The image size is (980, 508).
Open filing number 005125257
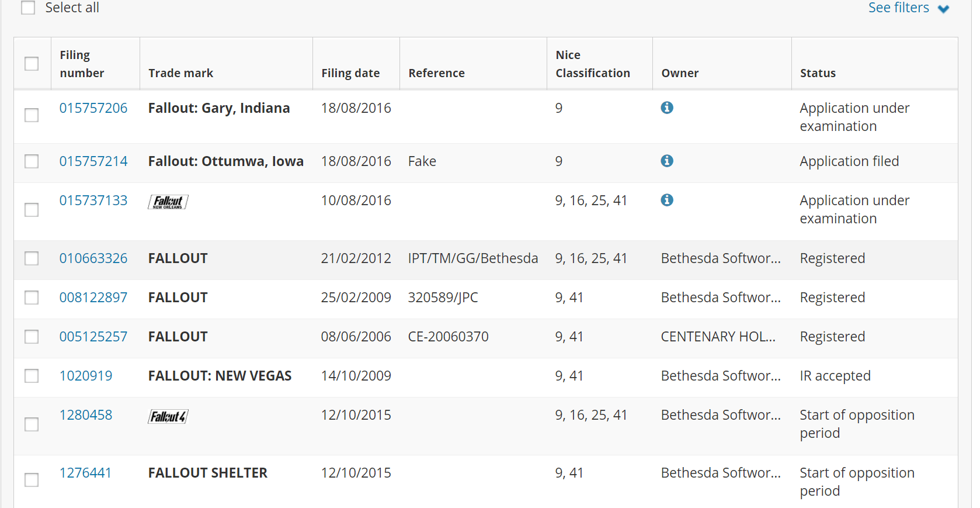[x=93, y=337]
